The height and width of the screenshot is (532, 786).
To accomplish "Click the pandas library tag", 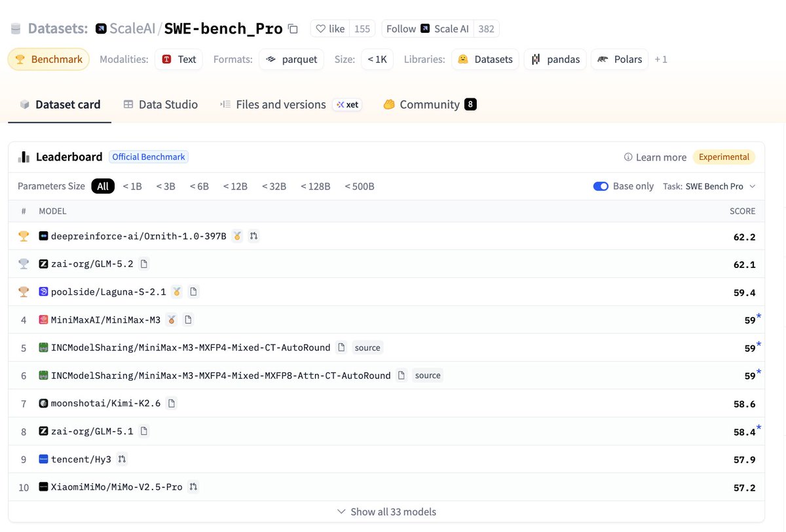I will [555, 59].
